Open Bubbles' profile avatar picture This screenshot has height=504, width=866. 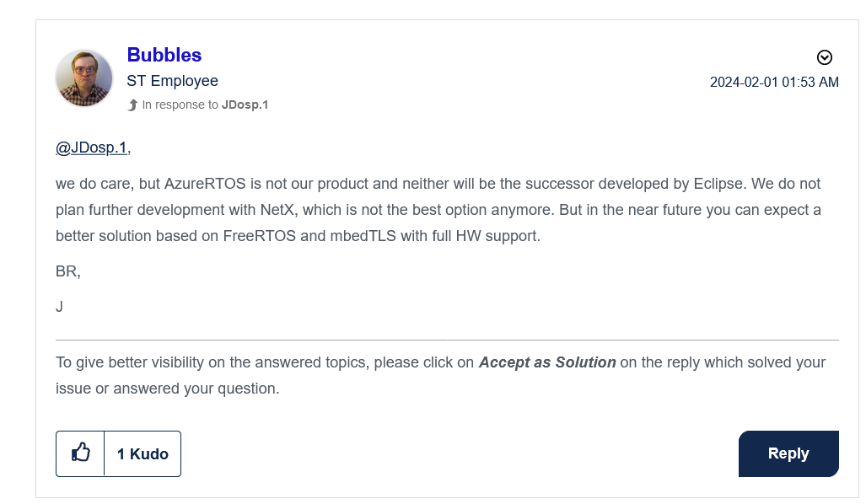coord(84,78)
